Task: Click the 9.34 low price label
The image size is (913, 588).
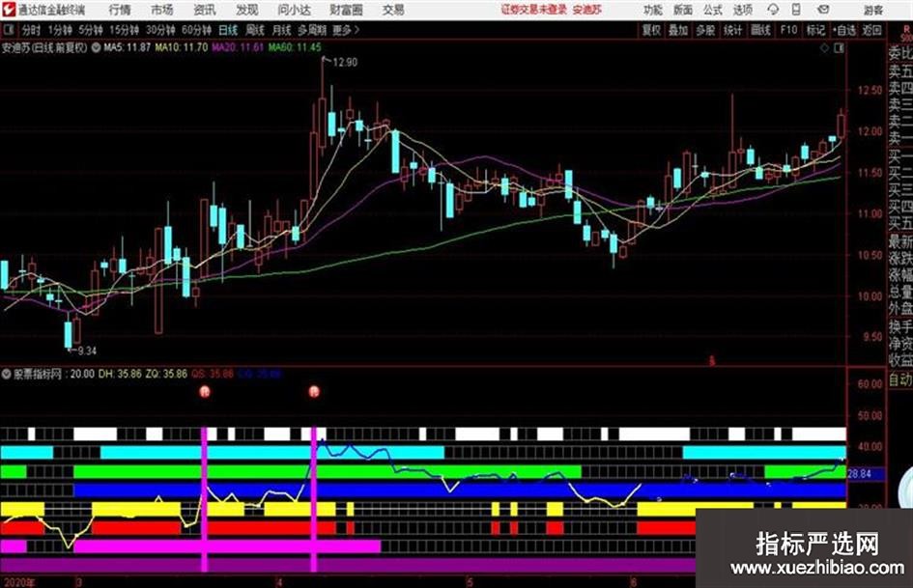Action: tap(87, 350)
